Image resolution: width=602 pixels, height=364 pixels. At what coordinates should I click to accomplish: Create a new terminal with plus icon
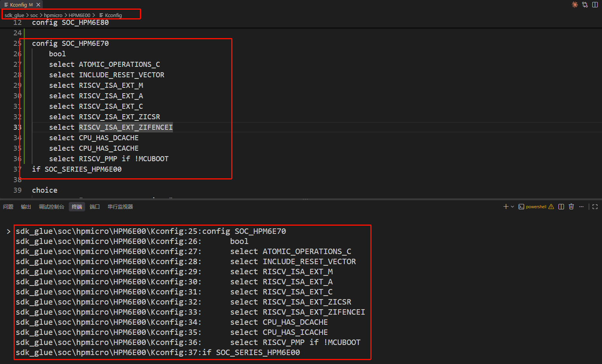(x=506, y=207)
